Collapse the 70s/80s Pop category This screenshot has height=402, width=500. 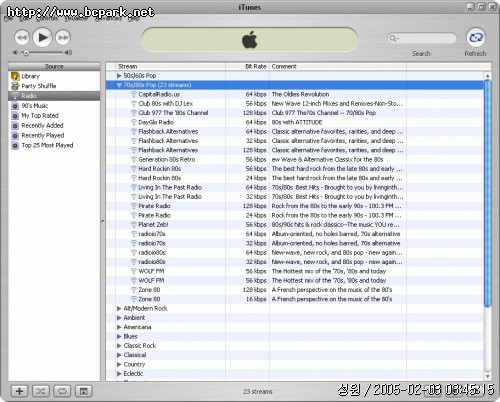(x=119, y=85)
